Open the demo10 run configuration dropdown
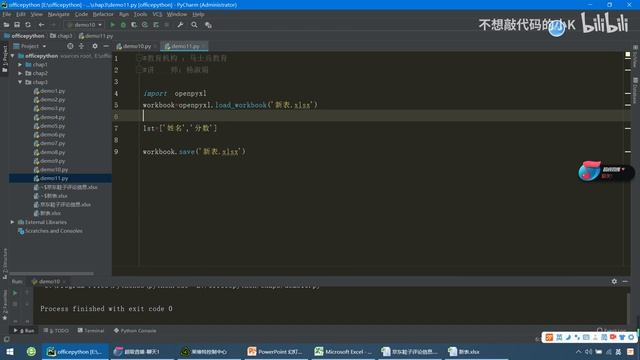This screenshot has width=640, height=360. 84,25
